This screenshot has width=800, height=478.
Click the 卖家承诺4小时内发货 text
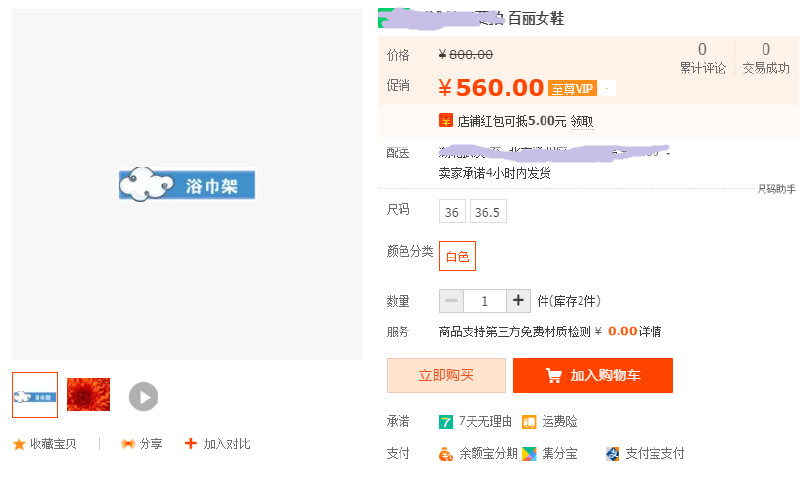[x=494, y=173]
